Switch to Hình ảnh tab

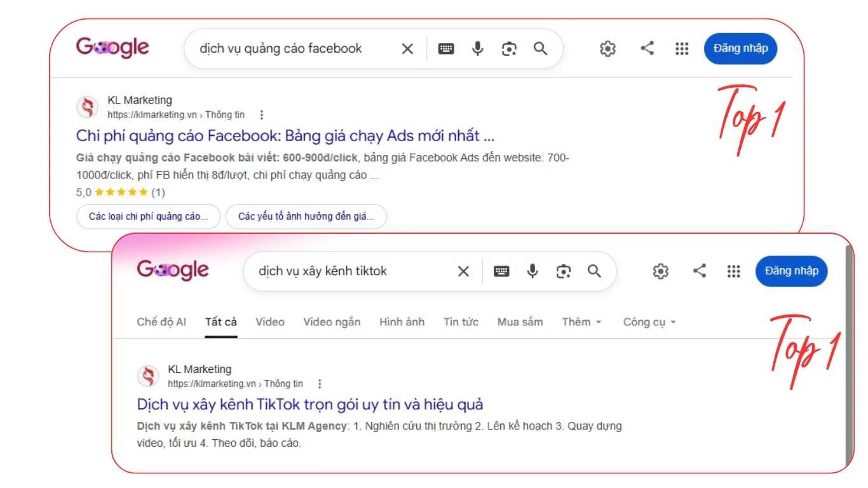[402, 322]
